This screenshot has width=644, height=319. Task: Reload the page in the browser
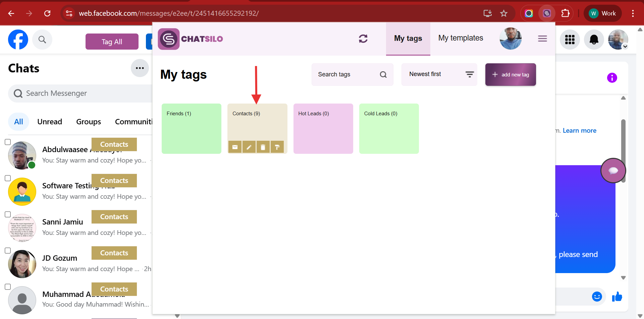(x=47, y=13)
